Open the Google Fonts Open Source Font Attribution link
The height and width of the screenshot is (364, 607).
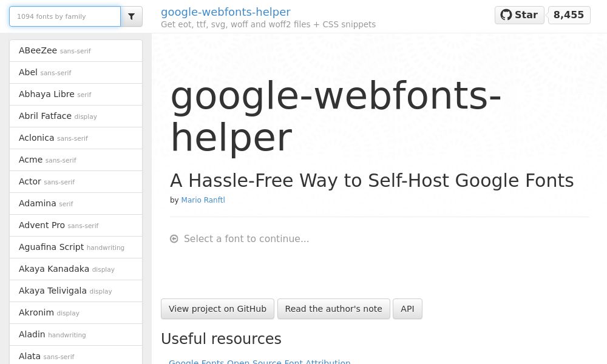coord(260,361)
